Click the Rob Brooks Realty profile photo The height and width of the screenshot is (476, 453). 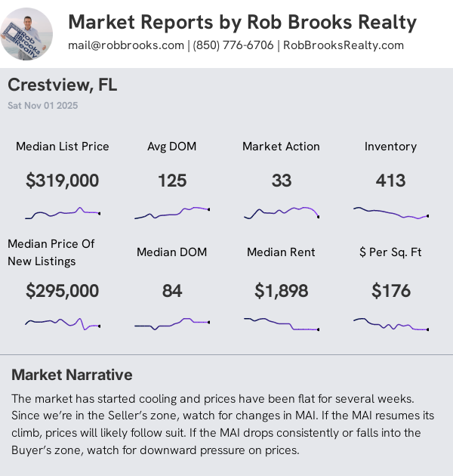26,34
